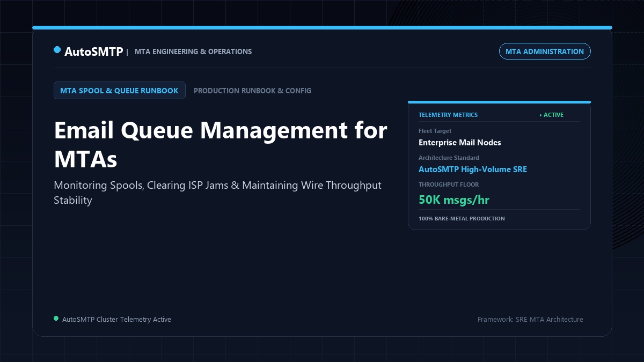Image resolution: width=644 pixels, height=362 pixels.
Task: Click the Monitoring Spools subtitle text
Action: [217, 193]
